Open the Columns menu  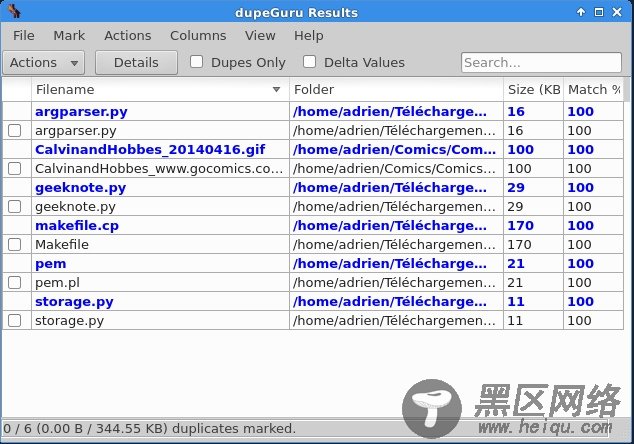point(198,36)
